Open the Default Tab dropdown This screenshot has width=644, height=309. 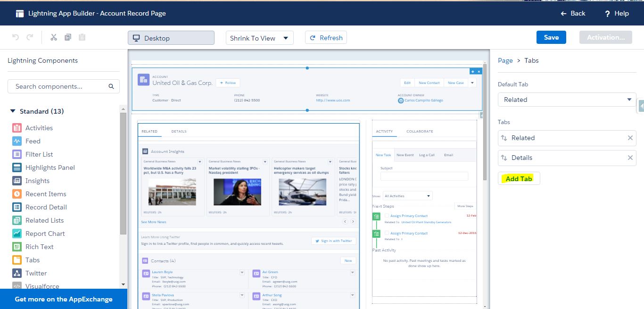click(x=567, y=100)
